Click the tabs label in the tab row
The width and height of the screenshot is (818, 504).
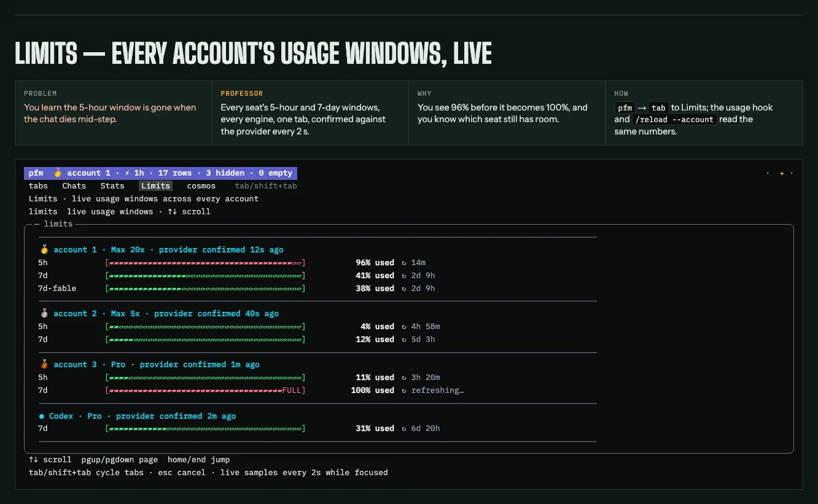[x=38, y=186]
